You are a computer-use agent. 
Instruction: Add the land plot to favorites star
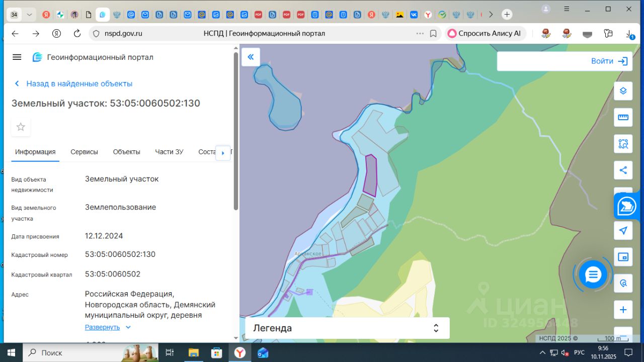pos(21,127)
